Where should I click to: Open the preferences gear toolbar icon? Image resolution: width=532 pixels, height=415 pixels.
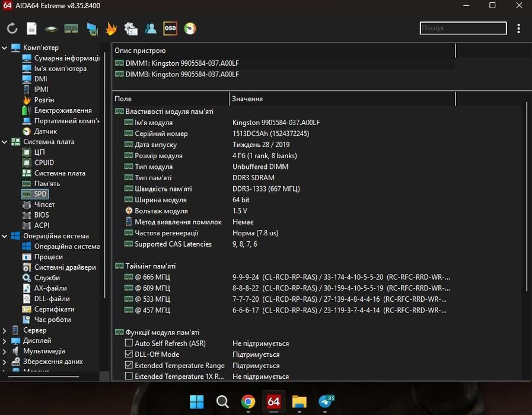(131, 28)
